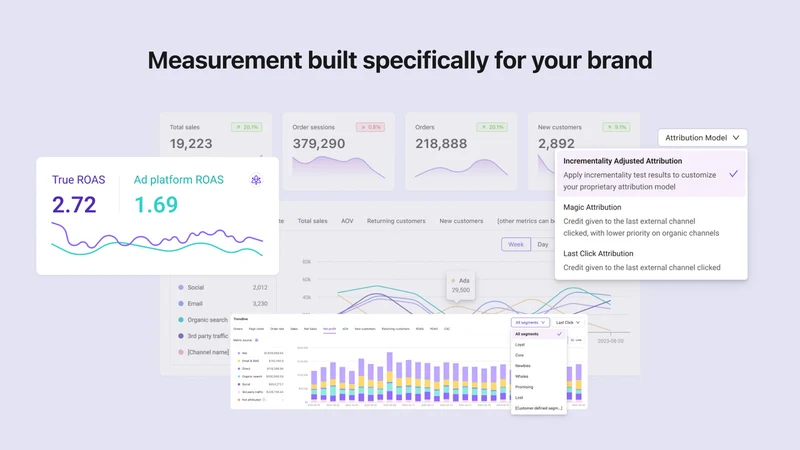
Task: Click the New customers figure 2,892
Action: [556, 144]
